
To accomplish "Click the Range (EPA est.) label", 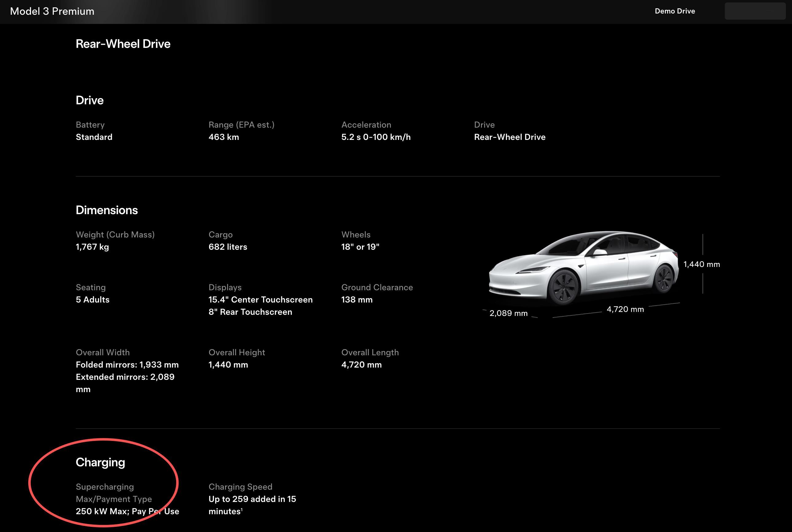I will pos(241,125).
